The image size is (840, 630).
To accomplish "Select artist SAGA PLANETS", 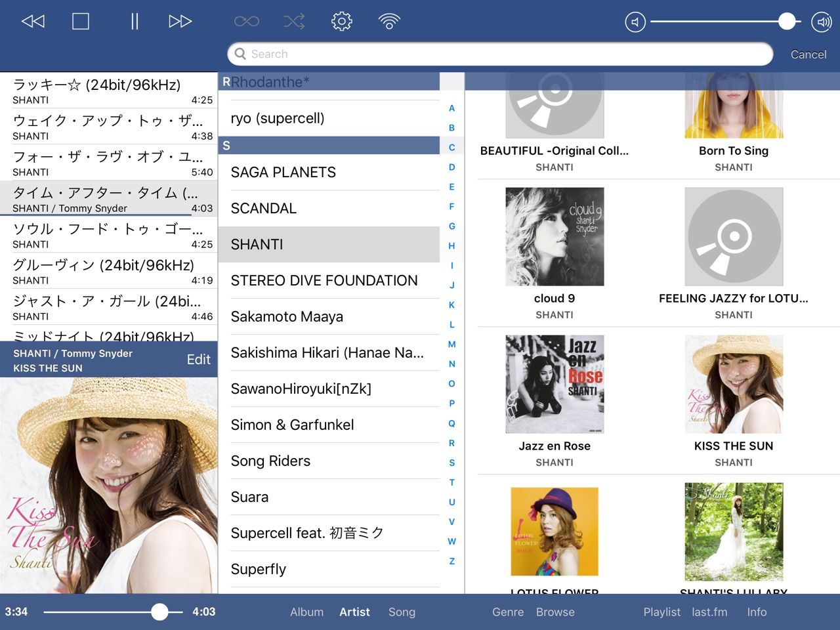I will (x=329, y=172).
